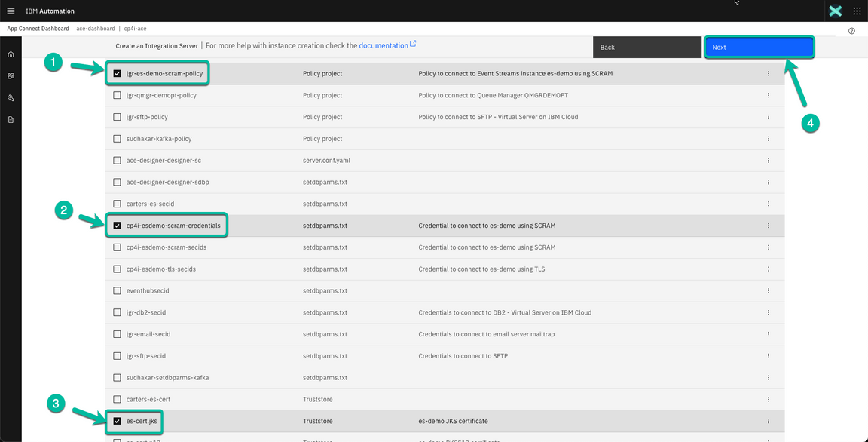
Task: Go to the App Connect Dashboard breadcrumb
Action: tap(38, 28)
